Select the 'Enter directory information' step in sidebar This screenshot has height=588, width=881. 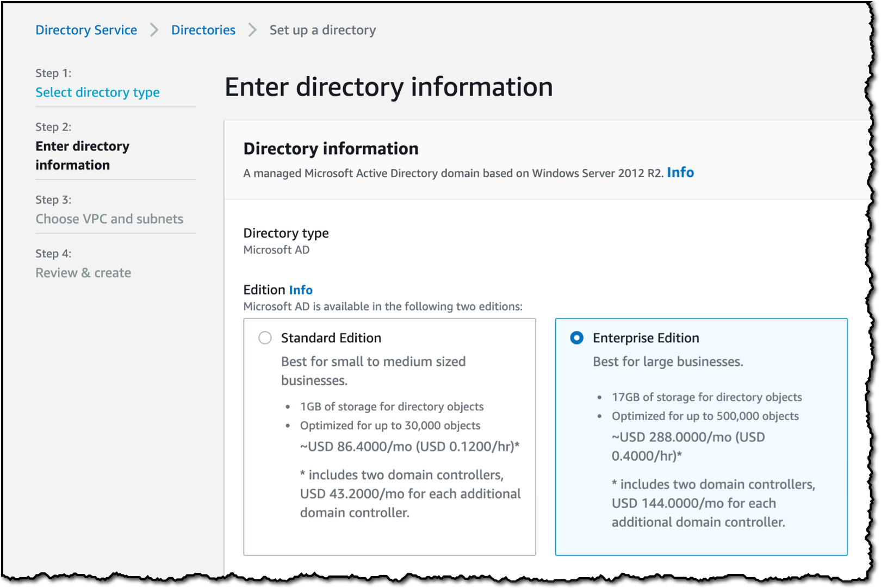[x=83, y=155]
